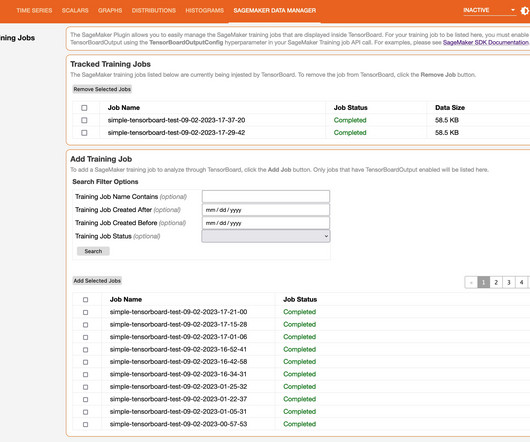
Task: Click the Training Job Created After date field
Action: point(266,210)
